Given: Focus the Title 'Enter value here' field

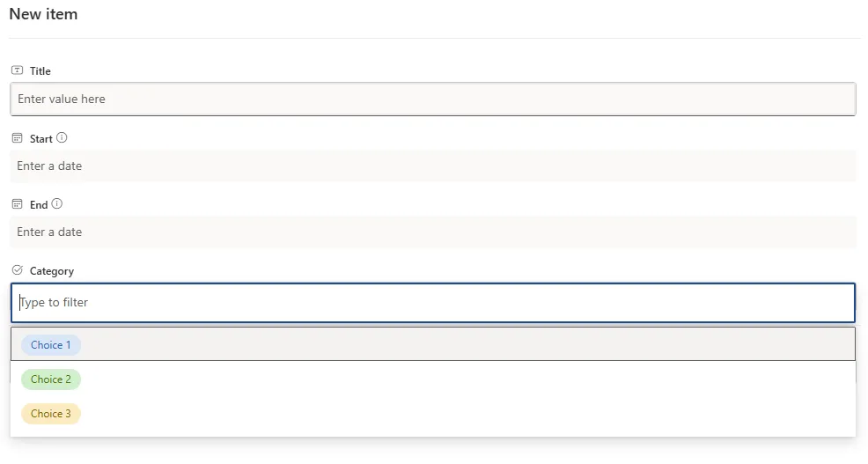Looking at the screenshot, I should coord(432,99).
